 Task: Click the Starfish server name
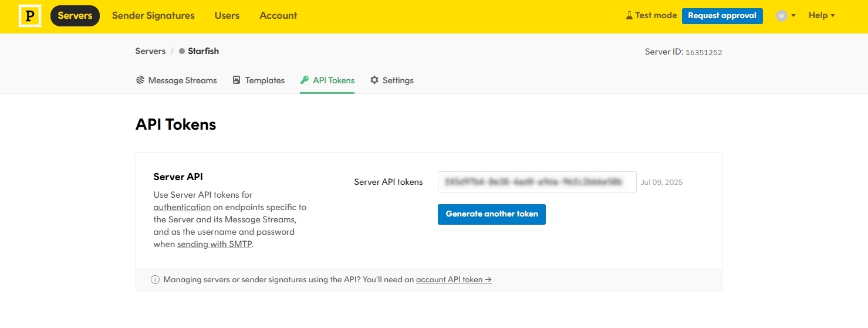click(203, 51)
